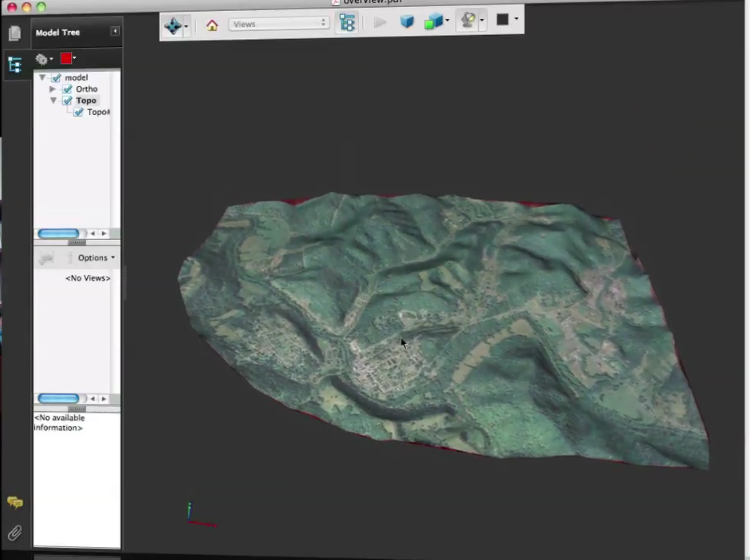Open the page thumbnails sidebar icon
Viewport: 750px width, 560px height.
15,33
